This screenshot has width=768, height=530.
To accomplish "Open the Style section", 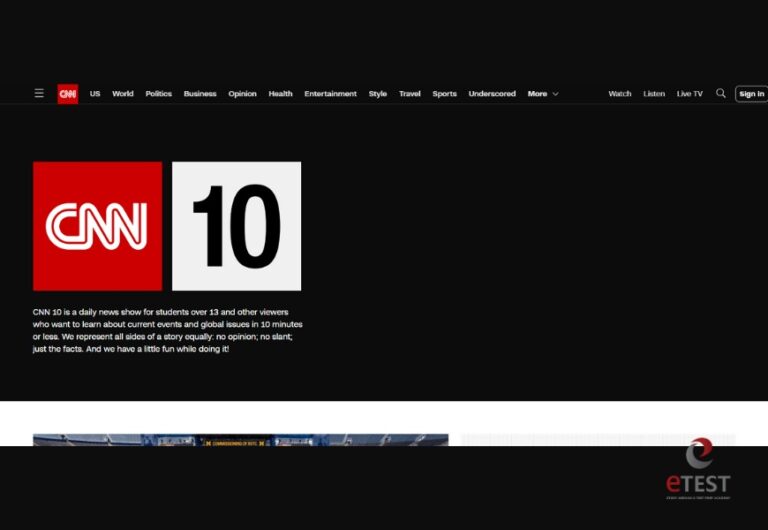I will [x=378, y=94].
